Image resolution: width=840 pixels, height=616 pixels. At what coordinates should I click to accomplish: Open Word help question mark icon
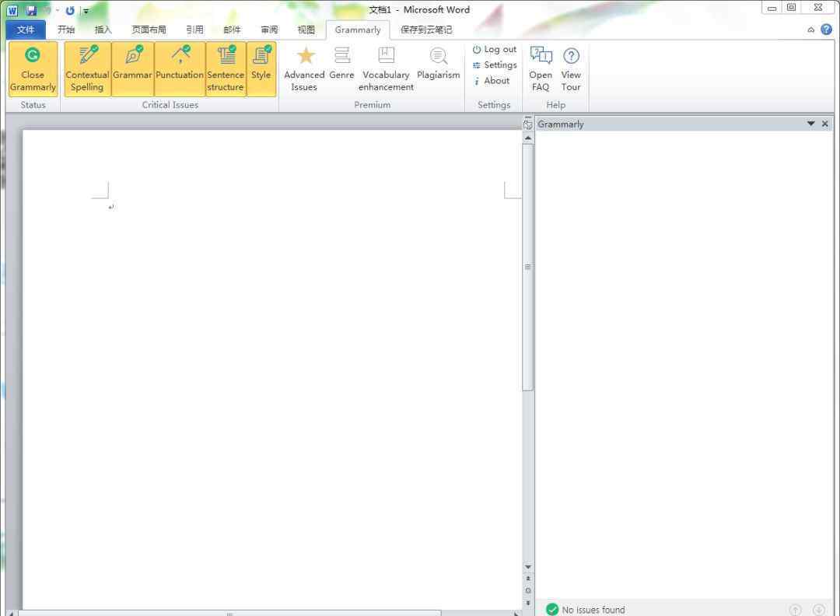pos(827,30)
